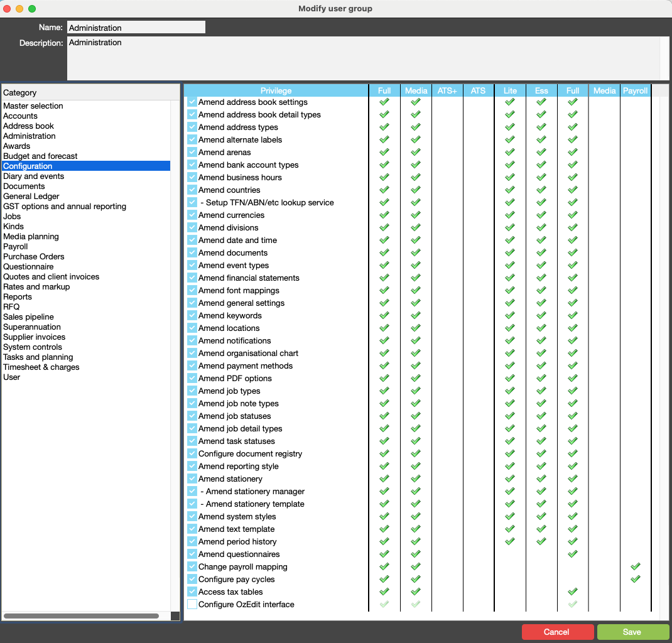
Task: Click first Full tick for Amend event types
Action: [384, 265]
